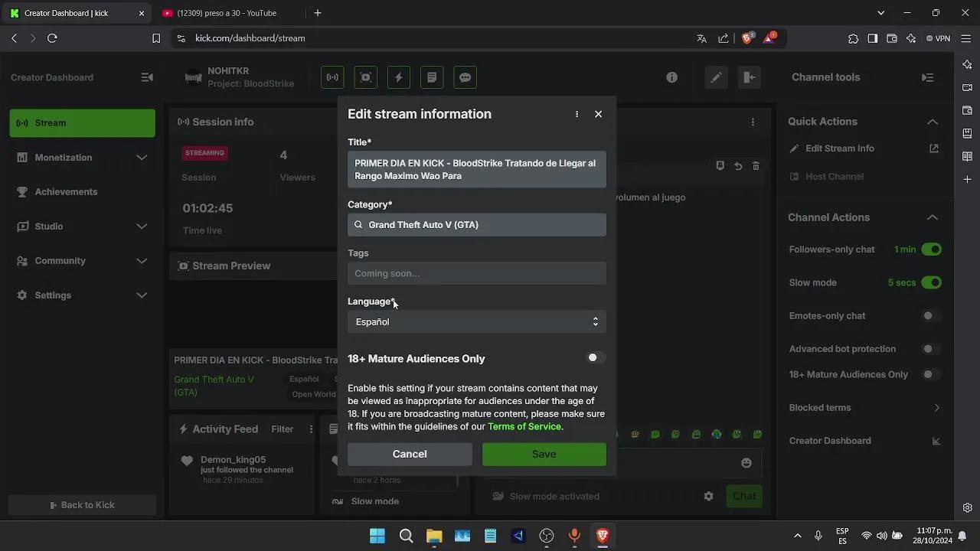Click the pencil edit icon in header
The image size is (980, 551).
[x=715, y=77]
